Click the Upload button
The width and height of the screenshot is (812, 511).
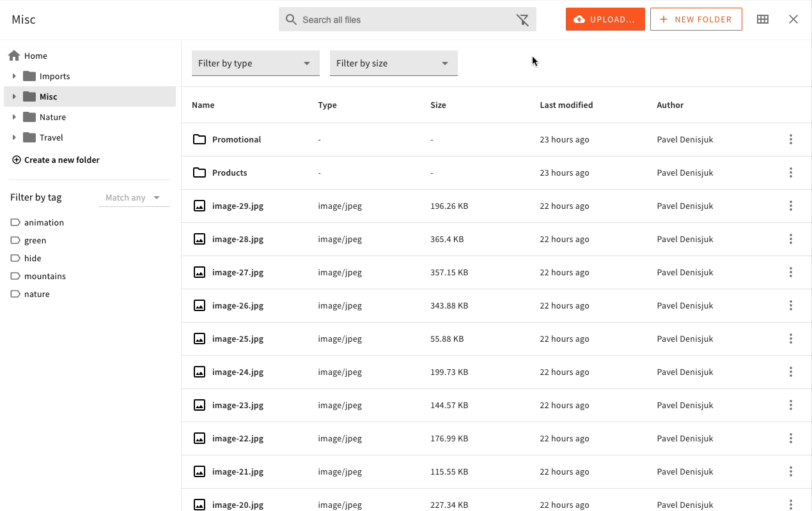click(605, 19)
